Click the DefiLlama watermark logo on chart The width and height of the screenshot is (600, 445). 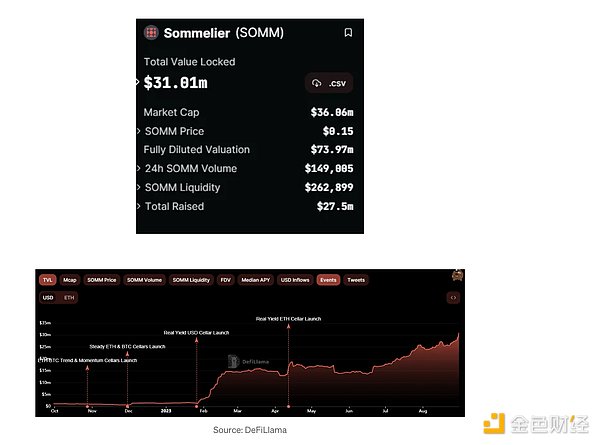point(234,362)
